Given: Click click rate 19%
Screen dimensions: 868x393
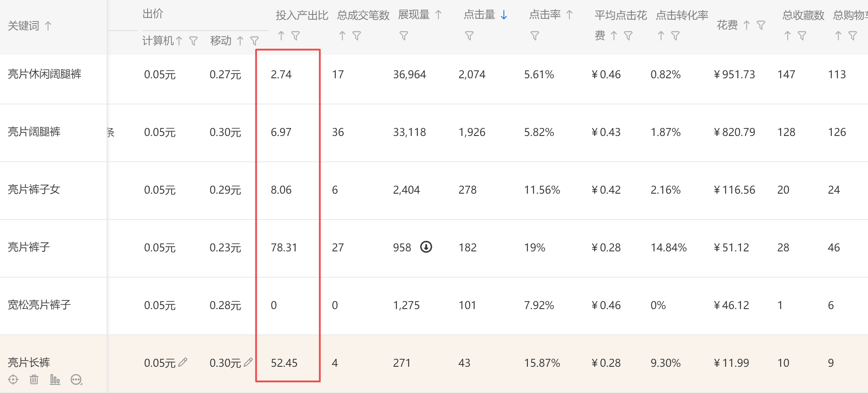Looking at the screenshot, I should click(535, 247).
